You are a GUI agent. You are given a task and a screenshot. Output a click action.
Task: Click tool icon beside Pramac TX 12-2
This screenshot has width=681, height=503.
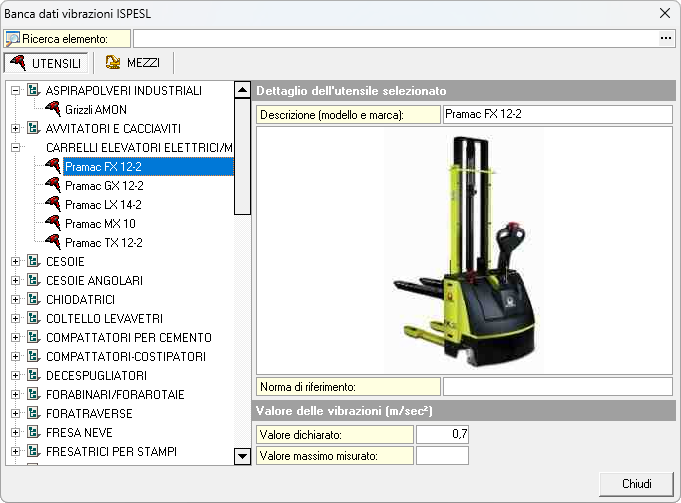pos(53,243)
